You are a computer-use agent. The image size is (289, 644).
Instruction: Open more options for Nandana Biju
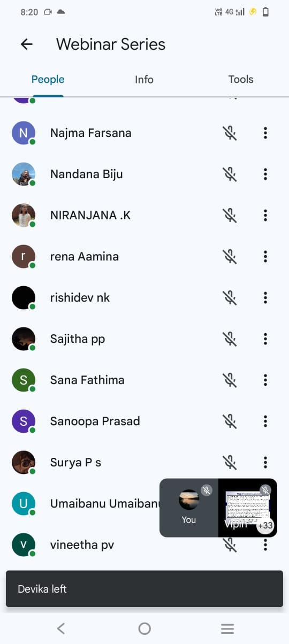(265, 174)
